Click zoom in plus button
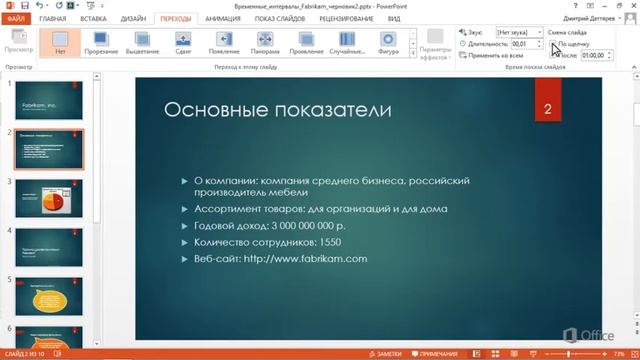This screenshot has height=360, width=640. 604,354
